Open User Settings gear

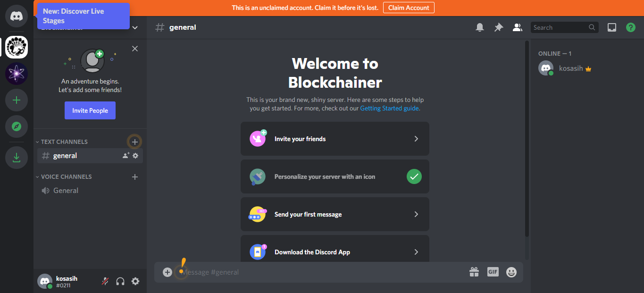pyautogui.click(x=135, y=281)
